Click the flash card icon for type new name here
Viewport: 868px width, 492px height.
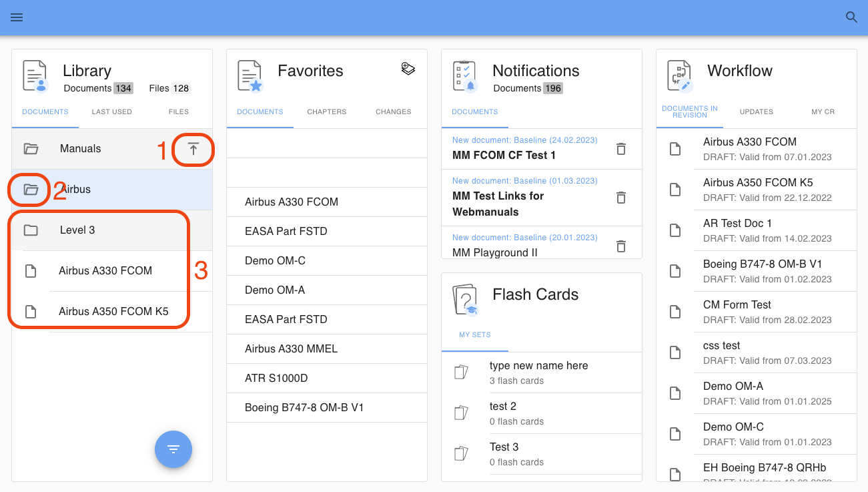(x=461, y=373)
